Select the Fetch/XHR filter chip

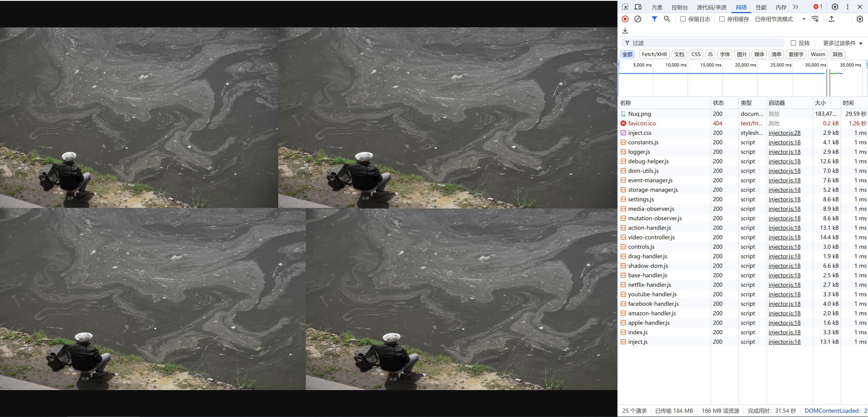(x=654, y=54)
